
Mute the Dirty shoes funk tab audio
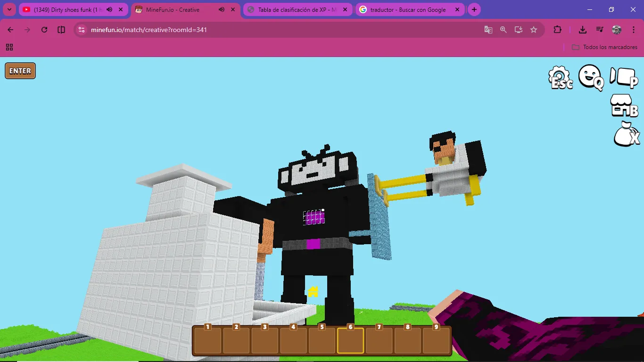pyautogui.click(x=109, y=10)
